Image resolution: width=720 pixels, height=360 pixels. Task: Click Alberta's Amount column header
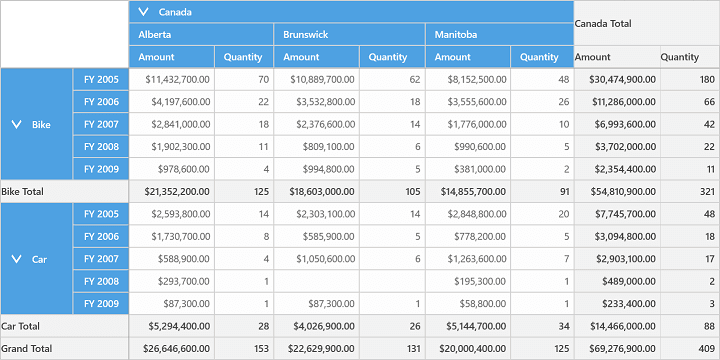[x=172, y=57]
